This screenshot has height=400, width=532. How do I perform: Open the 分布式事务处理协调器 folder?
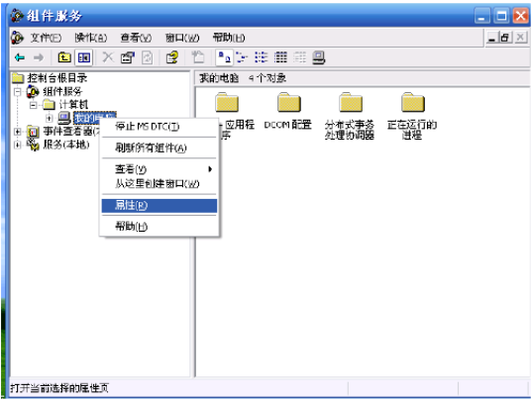(x=350, y=116)
